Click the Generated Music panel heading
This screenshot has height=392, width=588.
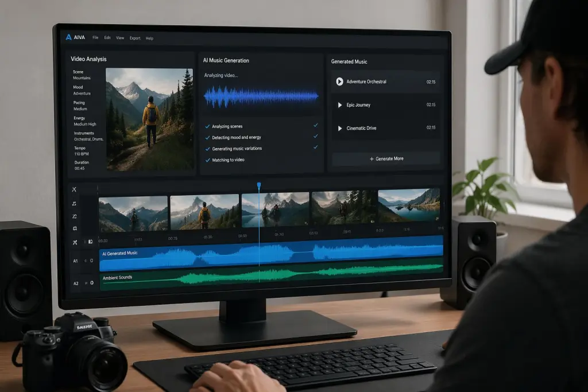(349, 61)
